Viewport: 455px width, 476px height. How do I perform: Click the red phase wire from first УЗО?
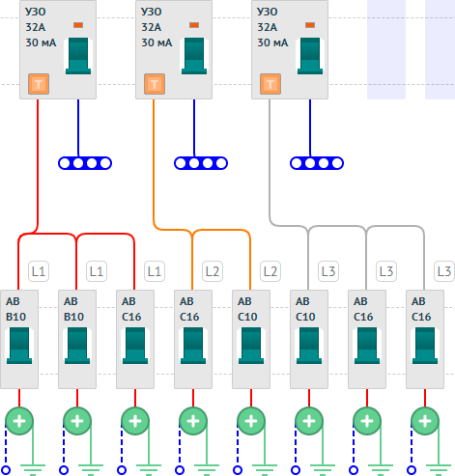pos(38,161)
